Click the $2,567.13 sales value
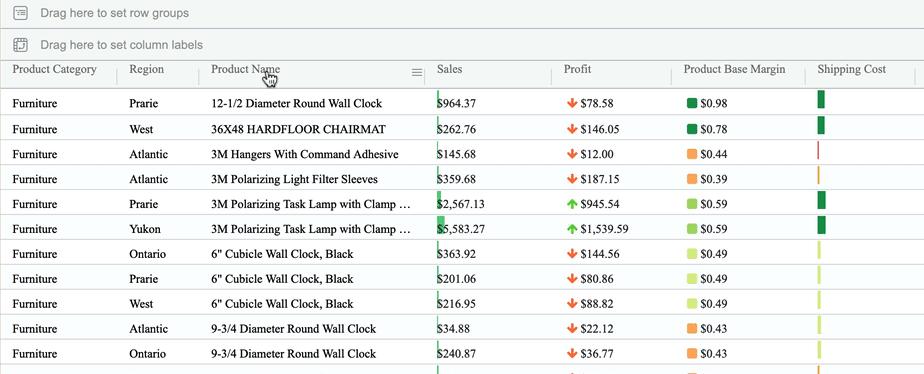The width and height of the screenshot is (924, 374). point(461,204)
